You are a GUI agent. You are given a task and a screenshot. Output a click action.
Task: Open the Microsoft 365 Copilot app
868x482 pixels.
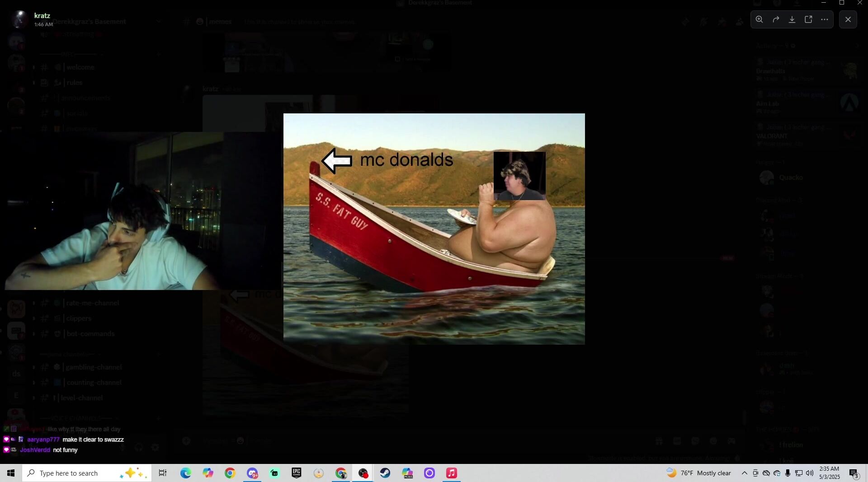point(407,473)
